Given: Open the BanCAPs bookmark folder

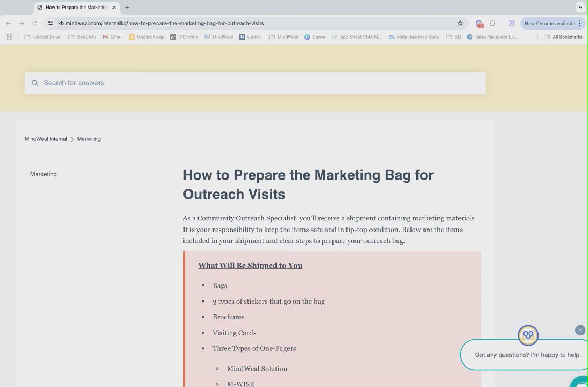Looking at the screenshot, I should pos(82,37).
